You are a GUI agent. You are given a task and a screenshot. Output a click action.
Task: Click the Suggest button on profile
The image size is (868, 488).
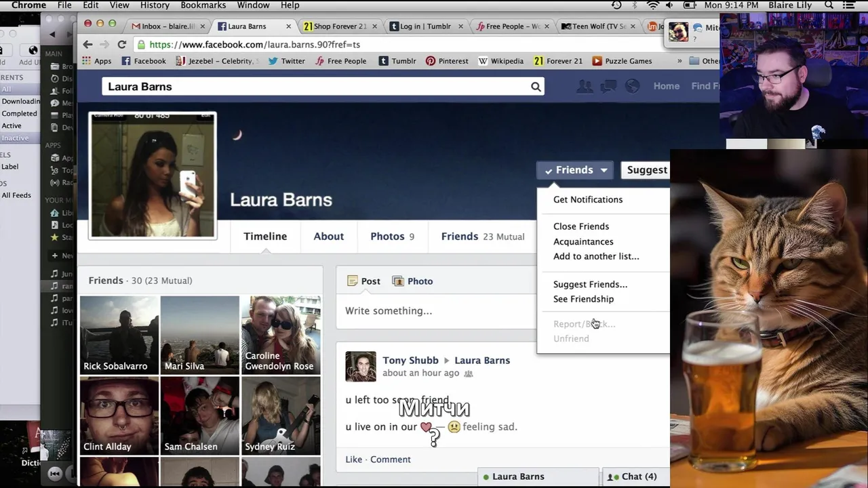tap(646, 170)
